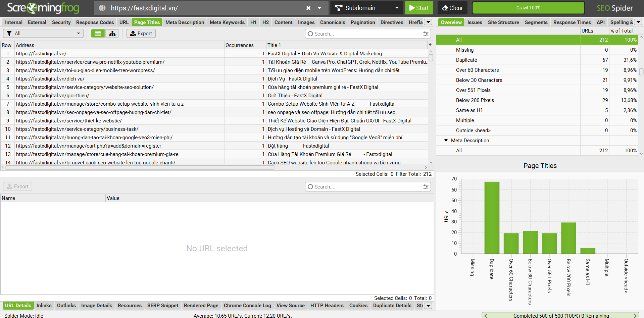Open the Site Structure tab

(x=503, y=22)
